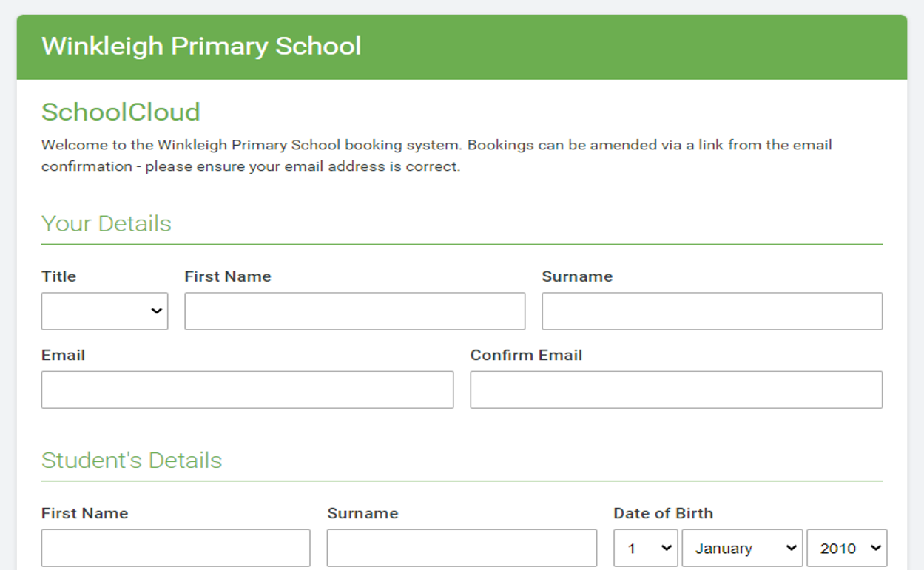Image resolution: width=924 pixels, height=570 pixels.
Task: Click the SchoolCloud heading
Action: (121, 112)
